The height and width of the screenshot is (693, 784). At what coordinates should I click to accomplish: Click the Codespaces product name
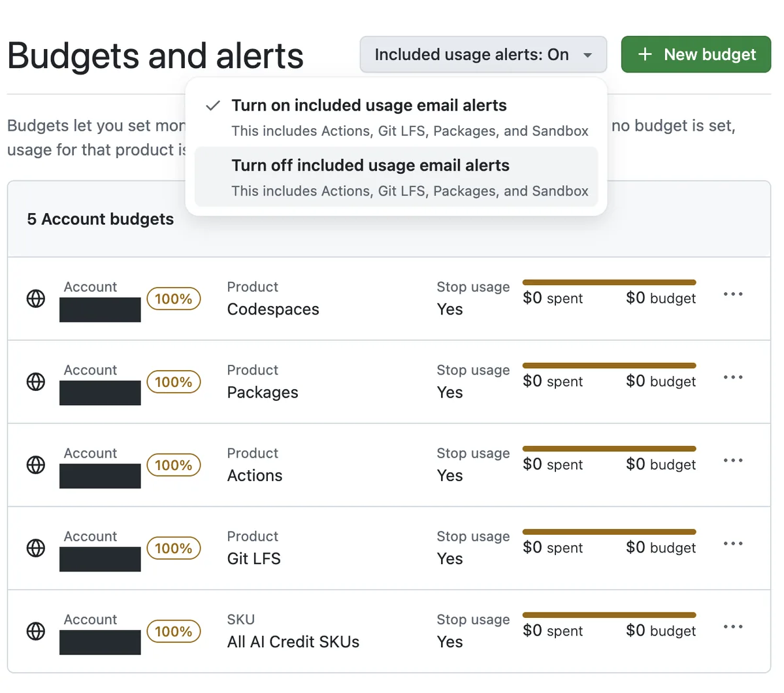(273, 309)
